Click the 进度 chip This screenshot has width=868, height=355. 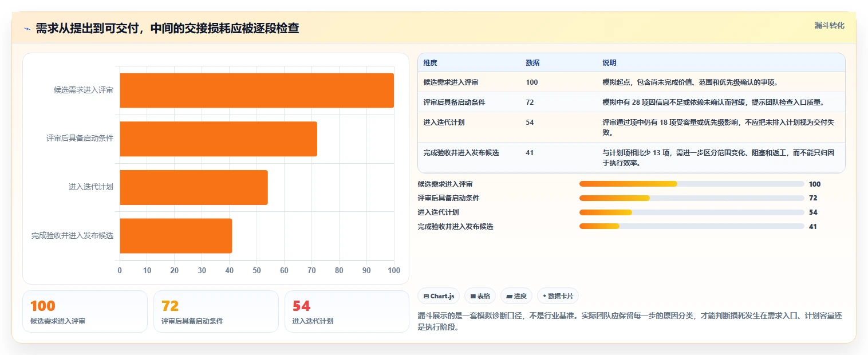coord(516,296)
